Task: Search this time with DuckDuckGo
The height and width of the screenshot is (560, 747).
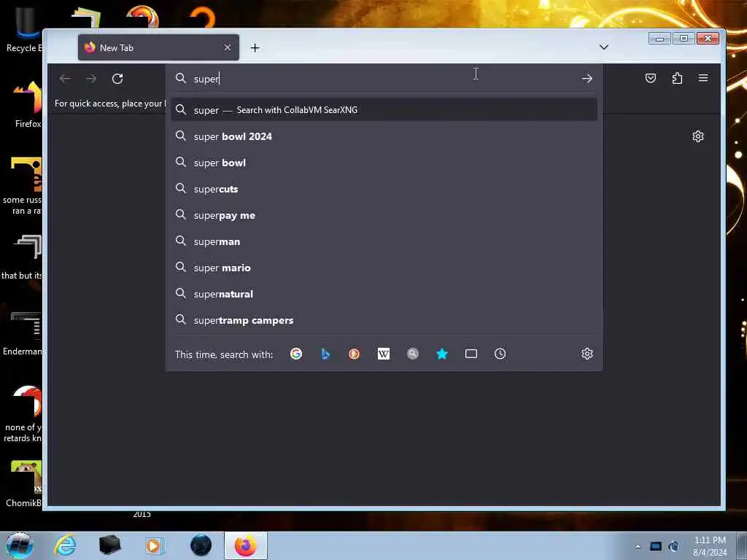Action: tap(354, 354)
